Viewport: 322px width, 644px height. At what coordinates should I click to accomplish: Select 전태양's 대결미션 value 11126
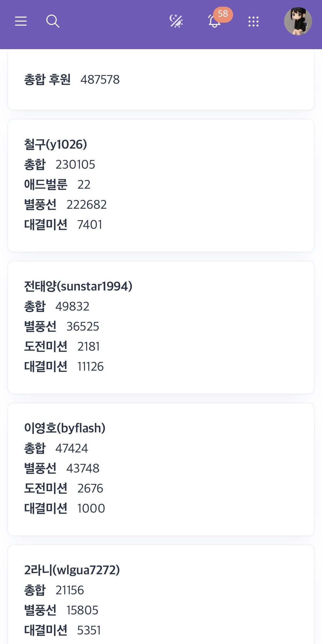coord(91,367)
